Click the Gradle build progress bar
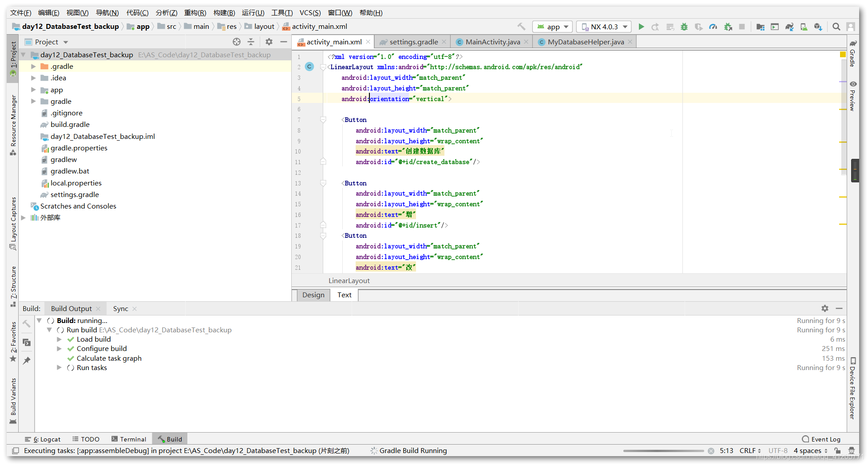The image size is (868, 465). pos(663,451)
